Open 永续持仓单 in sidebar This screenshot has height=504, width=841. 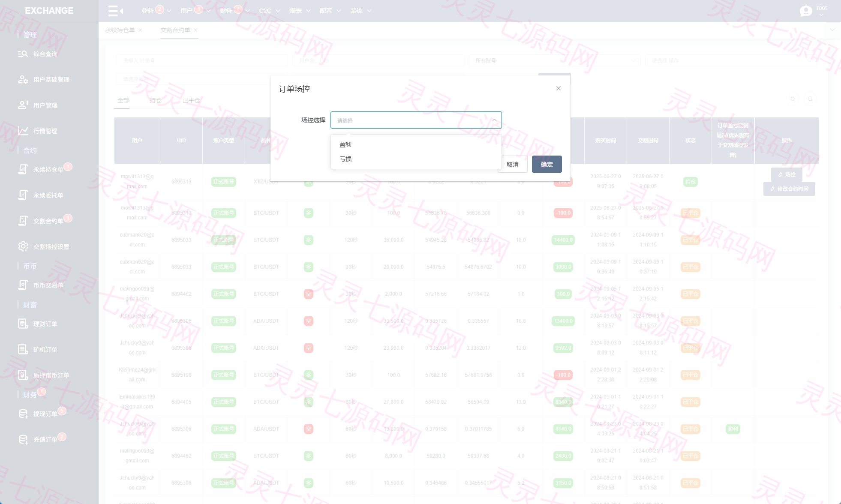[x=48, y=170]
